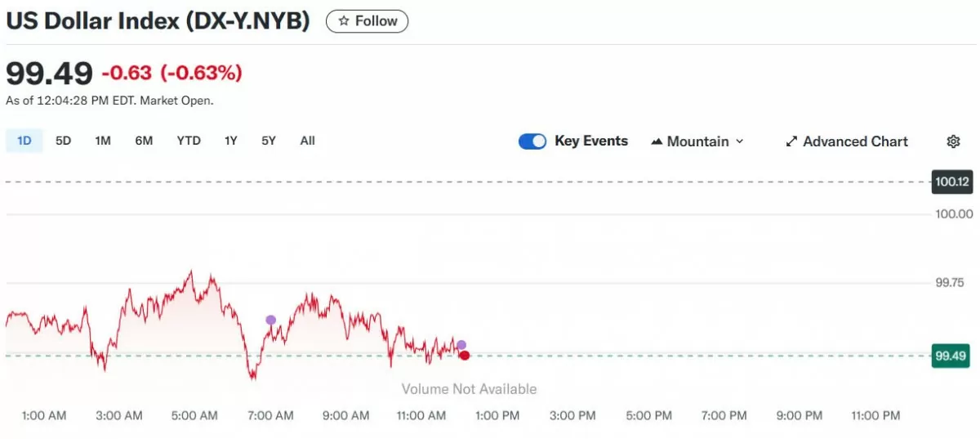Click the 100.12 previous close price label

(952, 181)
